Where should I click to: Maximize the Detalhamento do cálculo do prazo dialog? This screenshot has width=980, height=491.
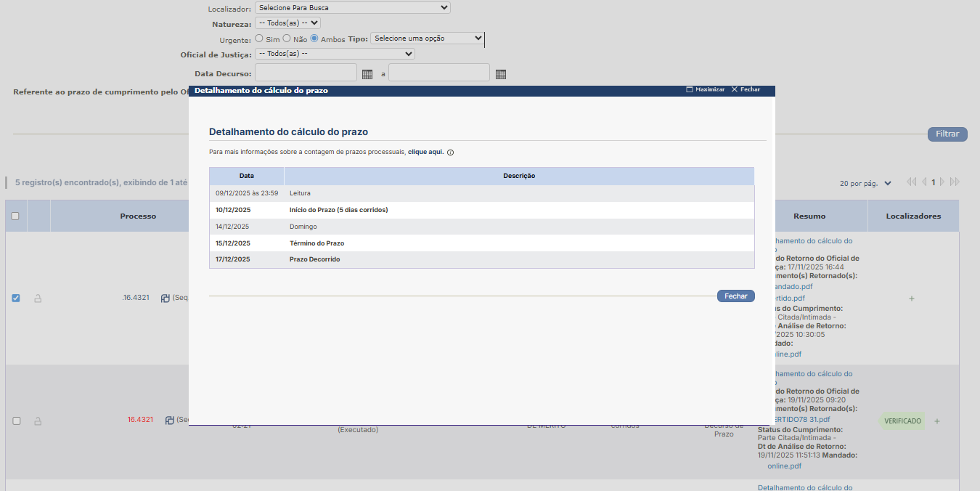pyautogui.click(x=705, y=89)
